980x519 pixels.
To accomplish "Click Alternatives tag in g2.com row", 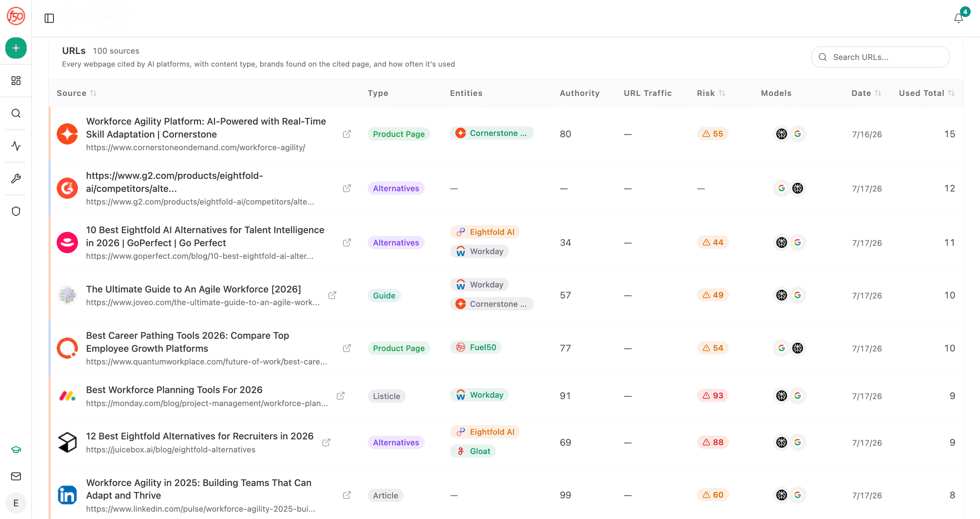I will pyautogui.click(x=396, y=189).
